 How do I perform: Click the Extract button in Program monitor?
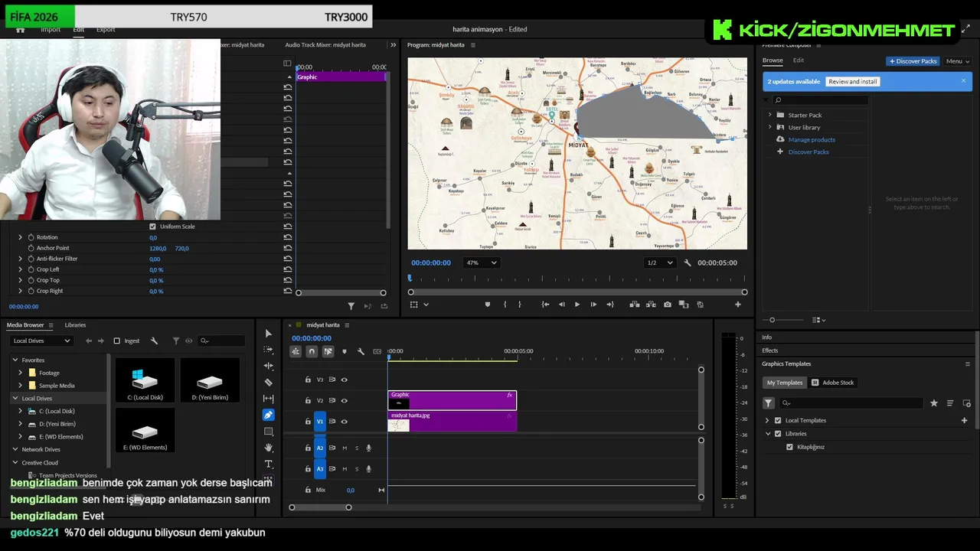pos(651,305)
